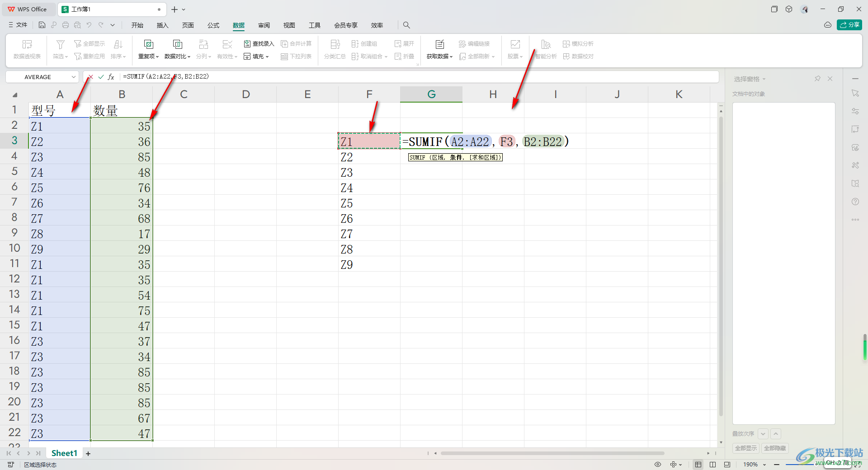Screen dimensions: 868x470
Task: Click the settings sliders icon in right sidebar
Action: click(855, 111)
